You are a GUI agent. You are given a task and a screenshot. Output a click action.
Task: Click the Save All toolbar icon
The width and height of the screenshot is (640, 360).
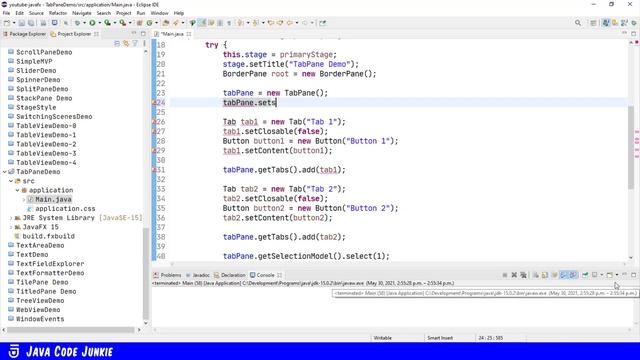pos(31,23)
